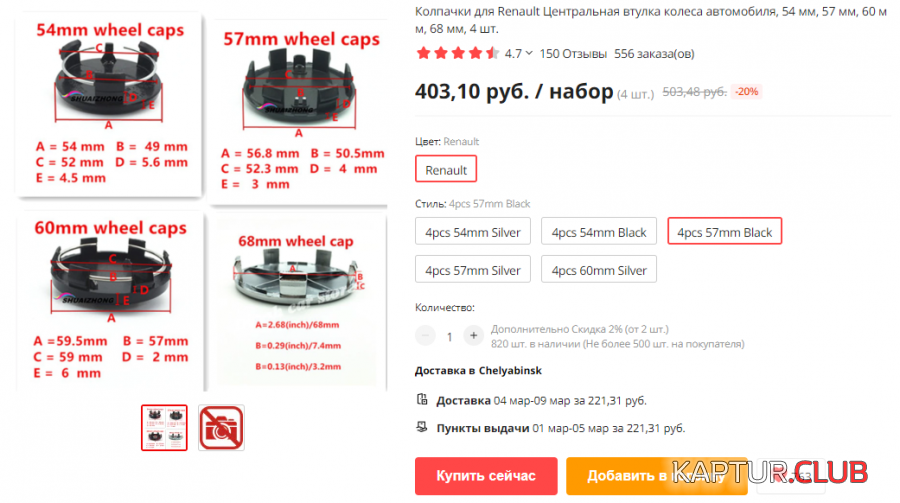The image size is (900, 503).
Task: Pick 4pcs 60mm Silver style
Action: point(599,269)
